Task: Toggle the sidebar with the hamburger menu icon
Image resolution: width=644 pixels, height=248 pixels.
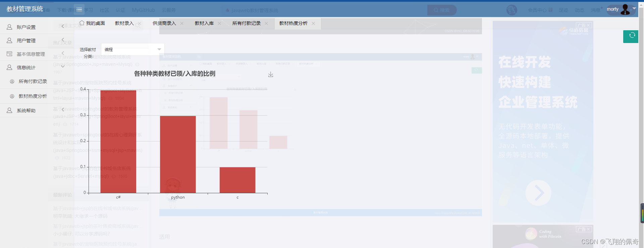Action: (79, 9)
